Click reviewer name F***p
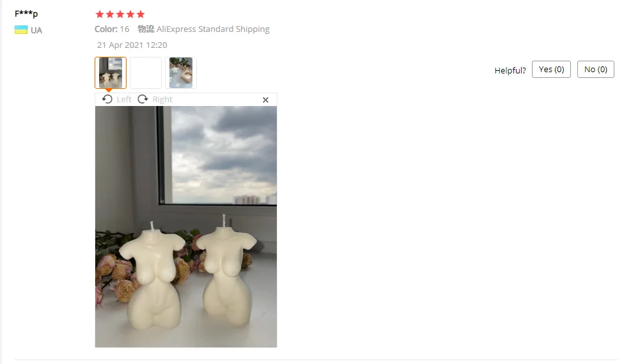This screenshot has width=631, height=364. [26, 13]
